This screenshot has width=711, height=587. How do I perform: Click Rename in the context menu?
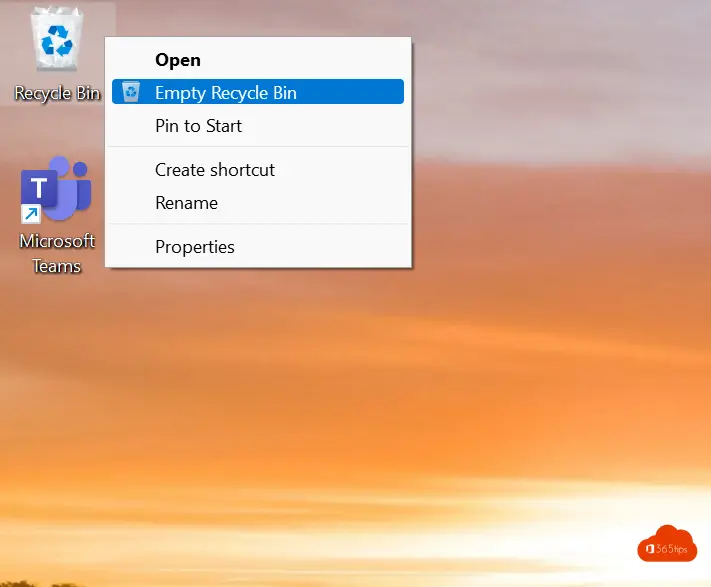(x=258, y=203)
